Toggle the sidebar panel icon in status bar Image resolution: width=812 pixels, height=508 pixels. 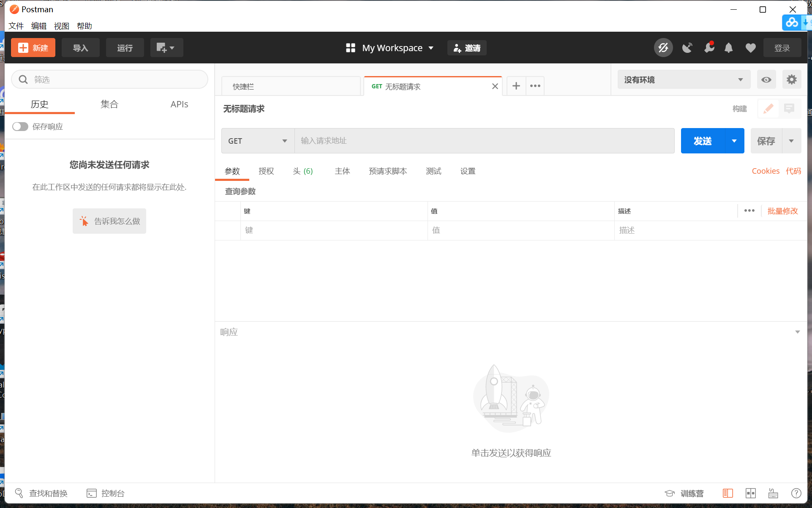728,493
